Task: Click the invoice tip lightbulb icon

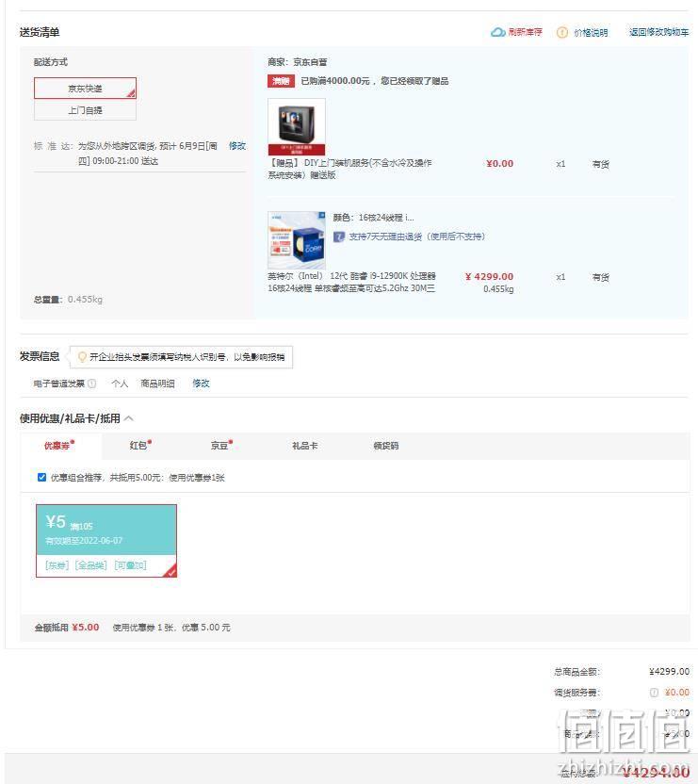Action: click(x=82, y=357)
